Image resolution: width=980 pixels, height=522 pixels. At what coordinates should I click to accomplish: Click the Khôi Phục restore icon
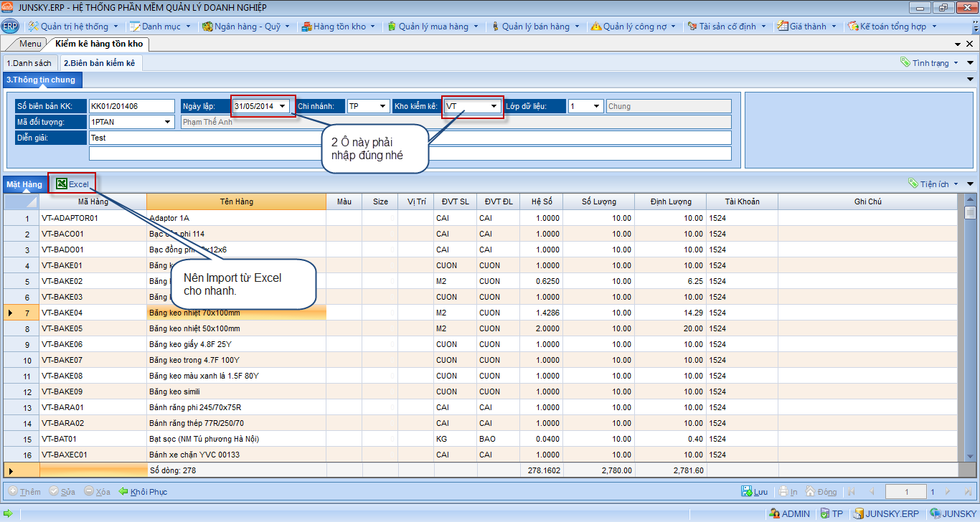(123, 492)
